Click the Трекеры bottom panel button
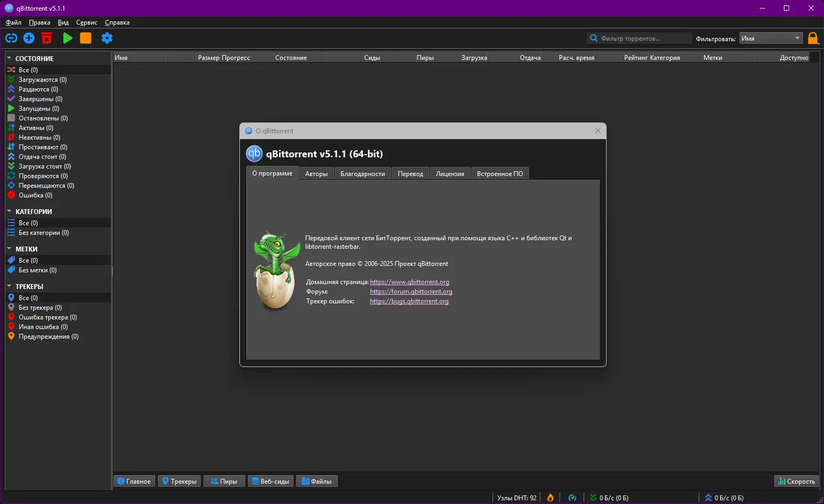 [179, 482]
